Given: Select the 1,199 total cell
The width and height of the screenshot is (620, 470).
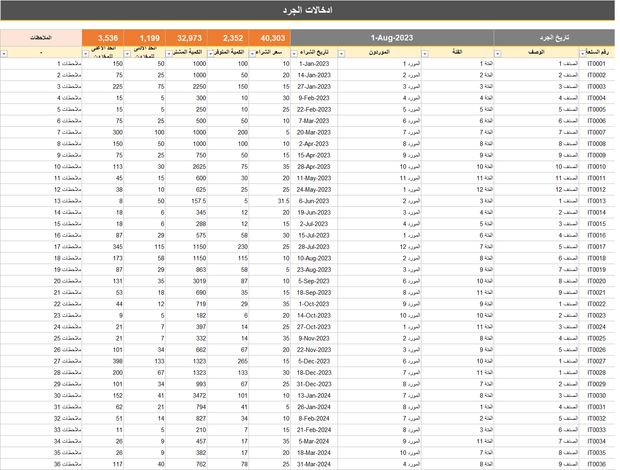Looking at the screenshot, I should [145, 38].
